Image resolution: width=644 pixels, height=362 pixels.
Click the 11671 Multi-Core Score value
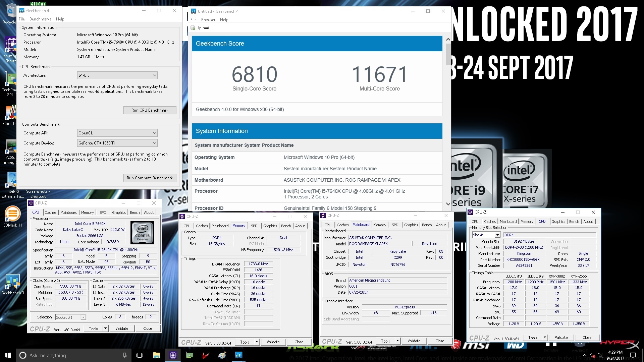click(x=380, y=74)
